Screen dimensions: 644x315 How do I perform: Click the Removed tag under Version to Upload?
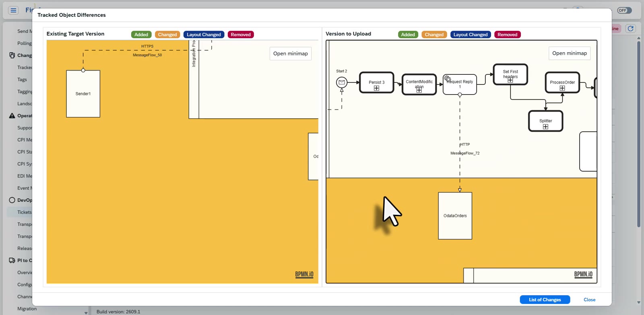pyautogui.click(x=508, y=35)
